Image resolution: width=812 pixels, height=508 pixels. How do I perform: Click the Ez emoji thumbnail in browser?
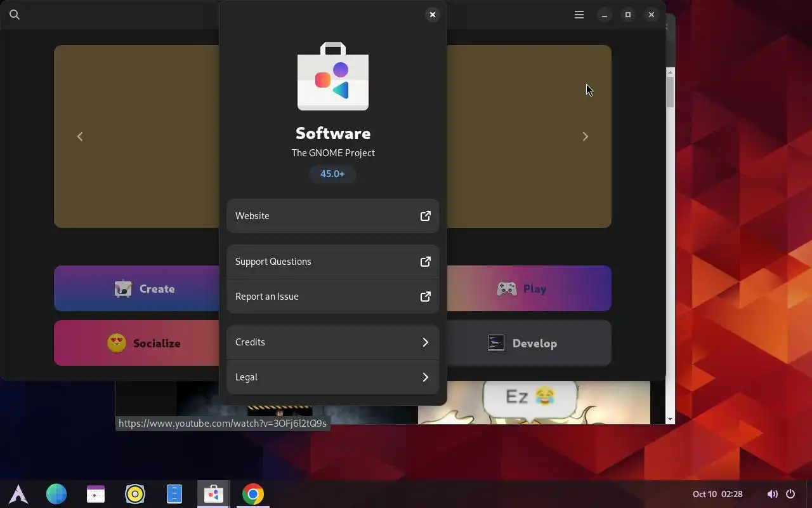(534, 403)
